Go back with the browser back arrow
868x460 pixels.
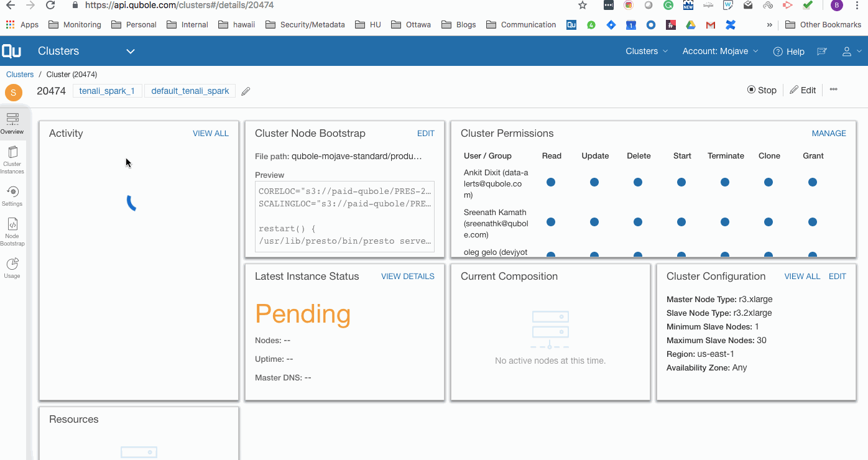tap(10, 5)
